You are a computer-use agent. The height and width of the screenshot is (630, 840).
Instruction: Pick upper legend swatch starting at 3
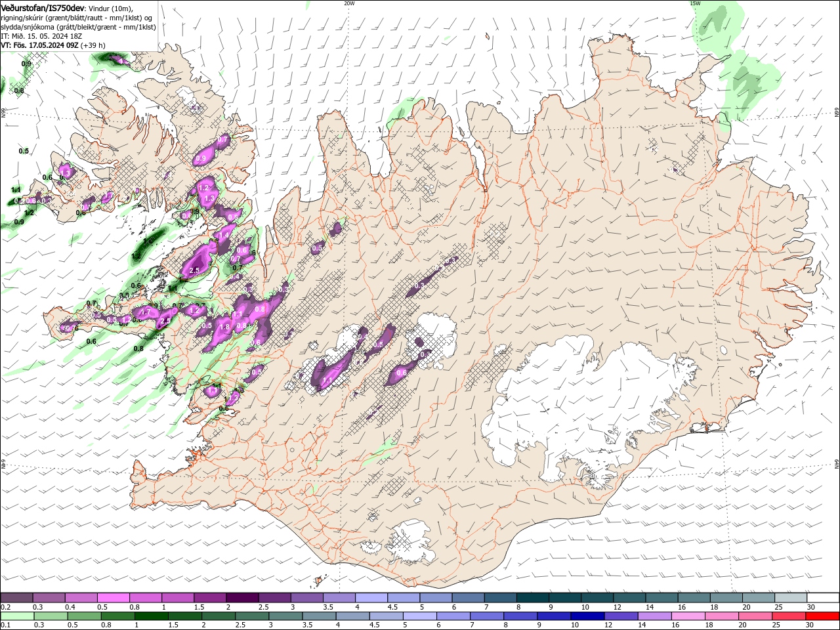[x=306, y=597]
